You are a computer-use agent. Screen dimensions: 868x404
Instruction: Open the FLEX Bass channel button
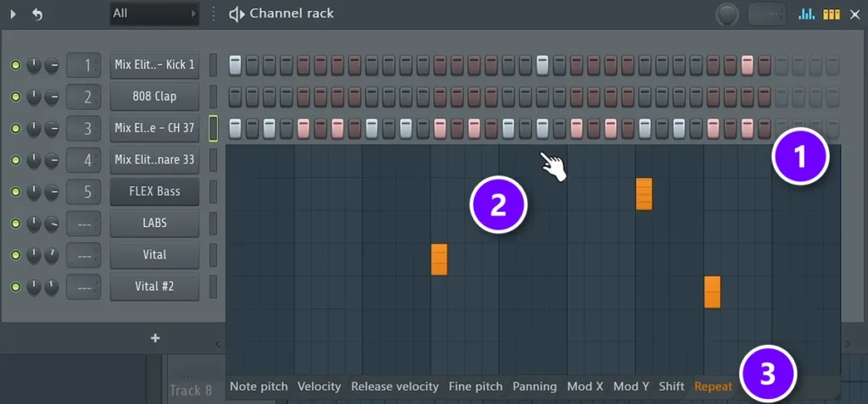154,191
